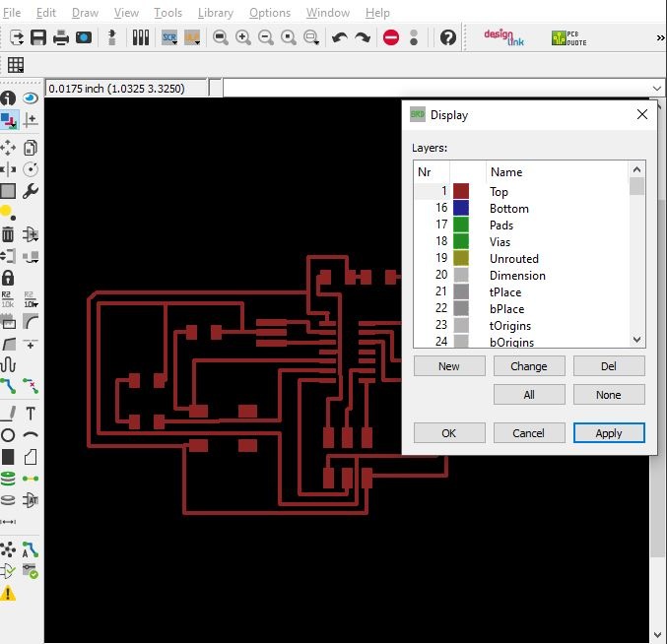This screenshot has width=667, height=644.
Task: Select the Text tool
Action: click(31, 413)
